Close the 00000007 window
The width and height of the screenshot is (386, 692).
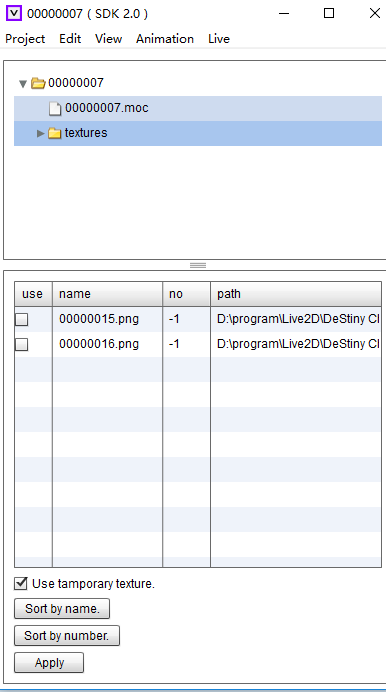coord(375,13)
